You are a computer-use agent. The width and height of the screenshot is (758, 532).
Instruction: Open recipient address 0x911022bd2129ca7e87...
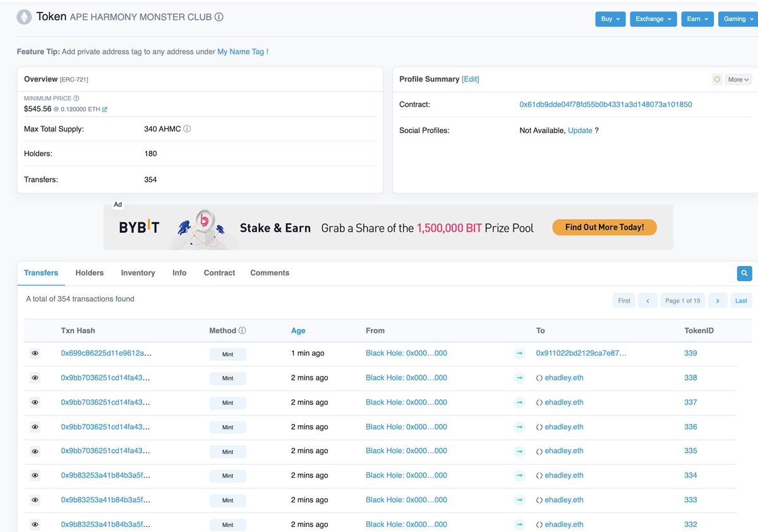click(581, 353)
